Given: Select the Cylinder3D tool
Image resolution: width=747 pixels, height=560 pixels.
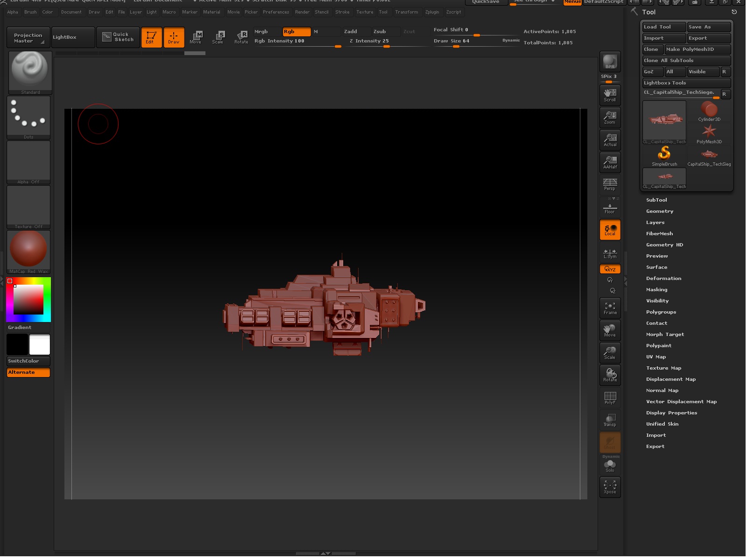Looking at the screenshot, I should pos(709,112).
